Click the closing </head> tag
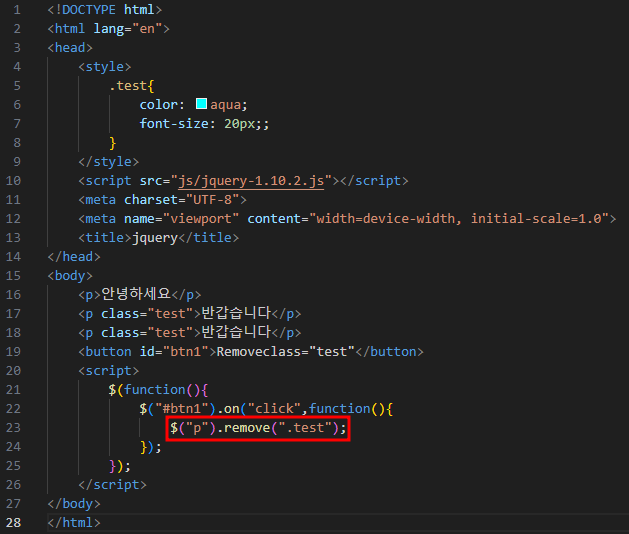This screenshot has height=534, width=629. (74, 257)
